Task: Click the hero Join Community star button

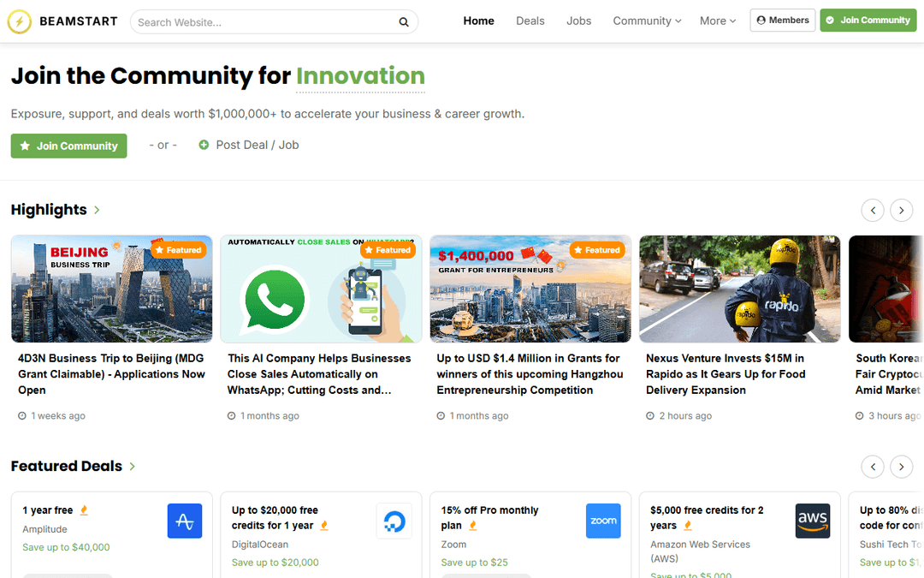Action: 69,146
